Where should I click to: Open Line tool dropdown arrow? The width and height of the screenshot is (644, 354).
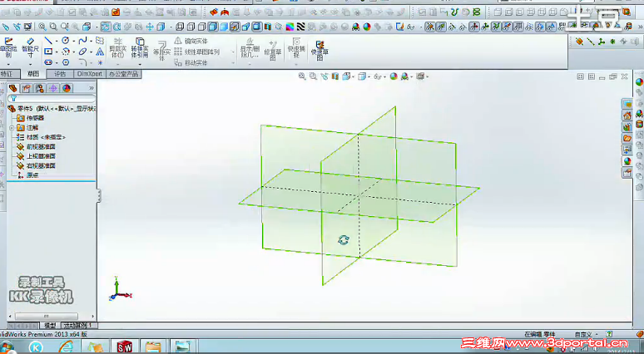57,41
